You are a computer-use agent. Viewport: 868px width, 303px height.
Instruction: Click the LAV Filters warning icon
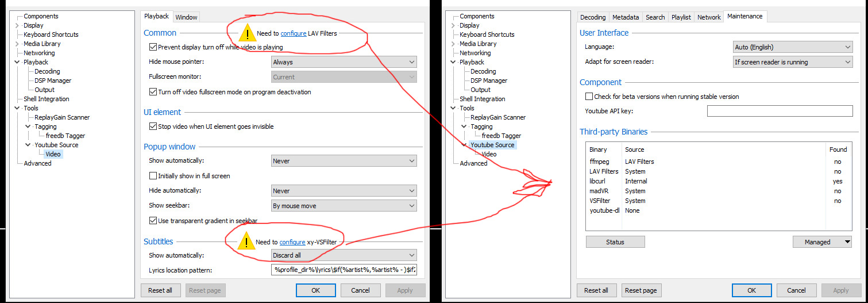point(248,33)
